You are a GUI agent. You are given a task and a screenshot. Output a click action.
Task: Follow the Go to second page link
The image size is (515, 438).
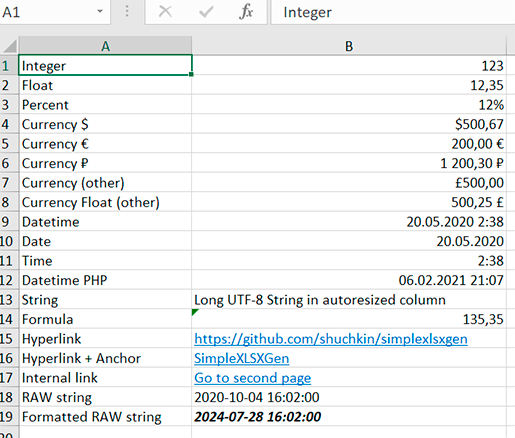tap(253, 378)
